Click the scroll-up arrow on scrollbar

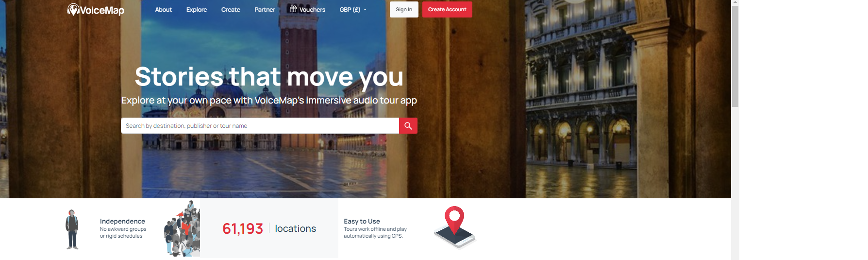click(735, 2)
